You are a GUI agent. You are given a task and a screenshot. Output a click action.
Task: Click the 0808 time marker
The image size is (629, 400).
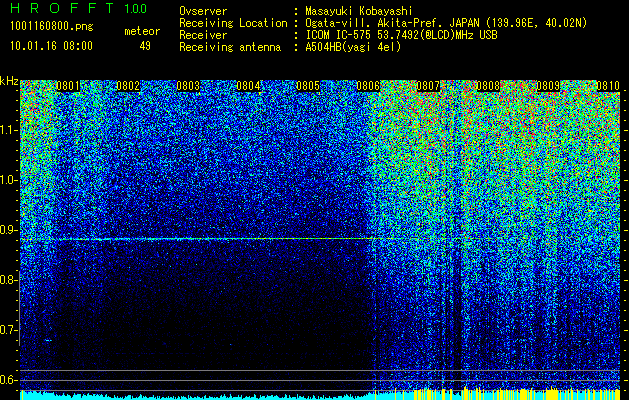(488, 86)
